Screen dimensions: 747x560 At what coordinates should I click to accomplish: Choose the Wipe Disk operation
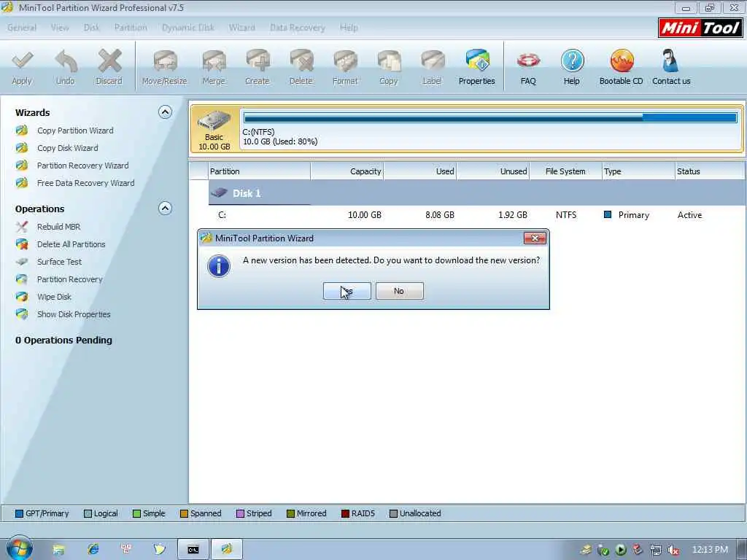pos(54,297)
